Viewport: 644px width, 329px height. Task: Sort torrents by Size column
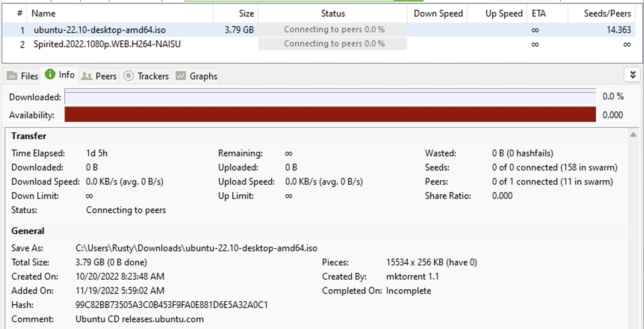(236, 13)
